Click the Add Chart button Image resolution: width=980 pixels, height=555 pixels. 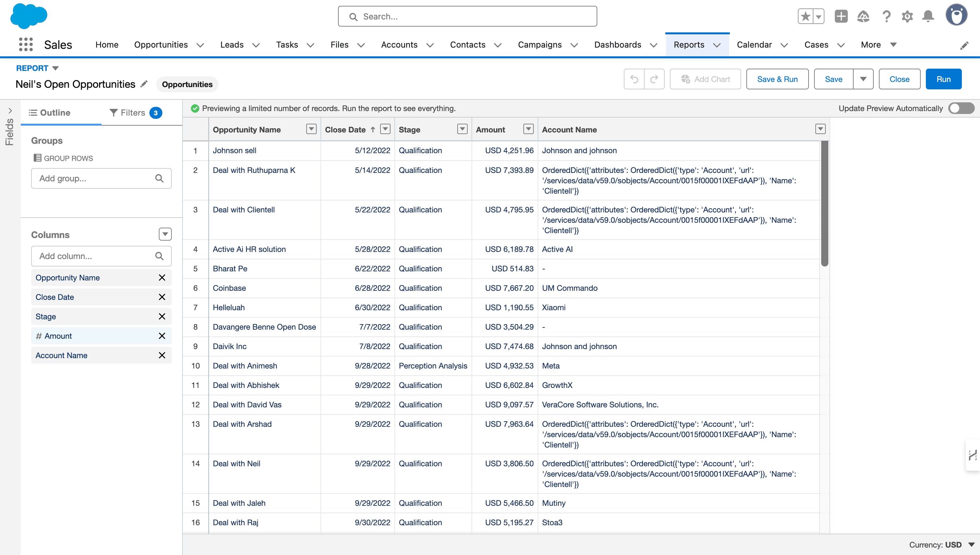(705, 79)
